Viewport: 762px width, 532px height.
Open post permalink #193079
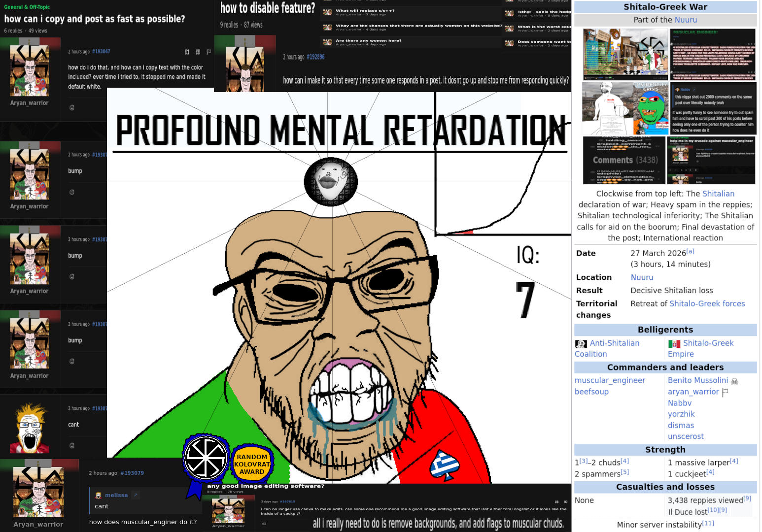(x=132, y=473)
